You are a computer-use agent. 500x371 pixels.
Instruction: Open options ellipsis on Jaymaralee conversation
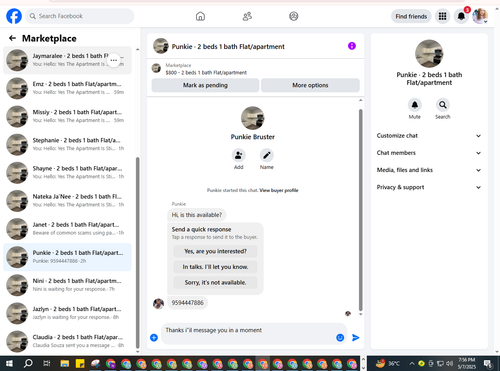point(114,60)
